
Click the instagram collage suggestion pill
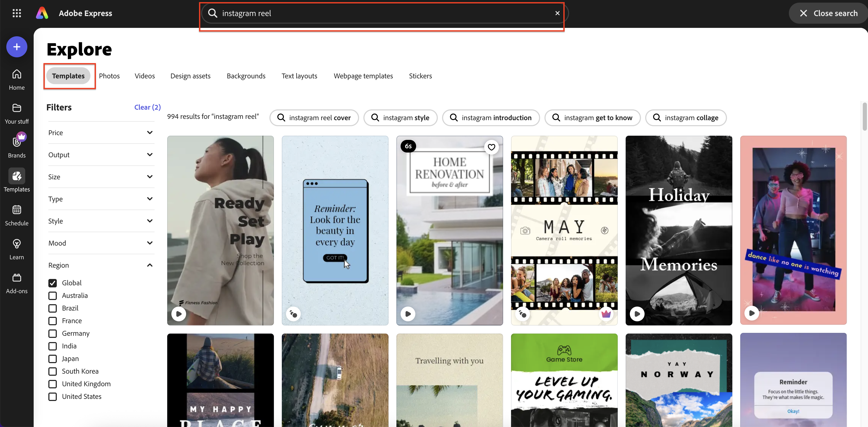tap(686, 118)
